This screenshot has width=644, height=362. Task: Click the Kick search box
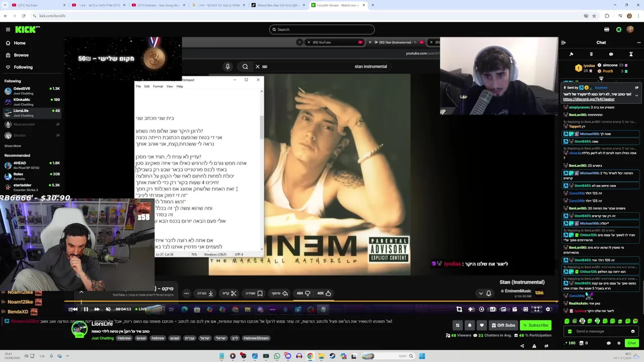point(322,29)
